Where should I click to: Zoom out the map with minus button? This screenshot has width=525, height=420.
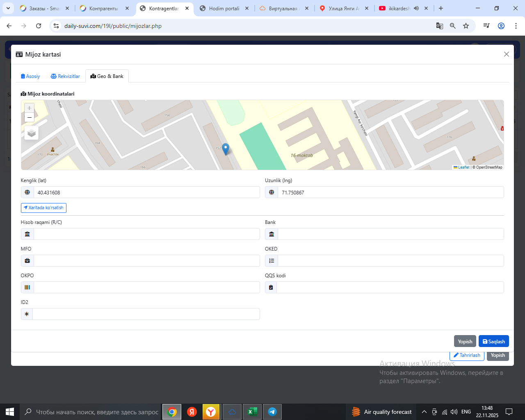click(29, 118)
